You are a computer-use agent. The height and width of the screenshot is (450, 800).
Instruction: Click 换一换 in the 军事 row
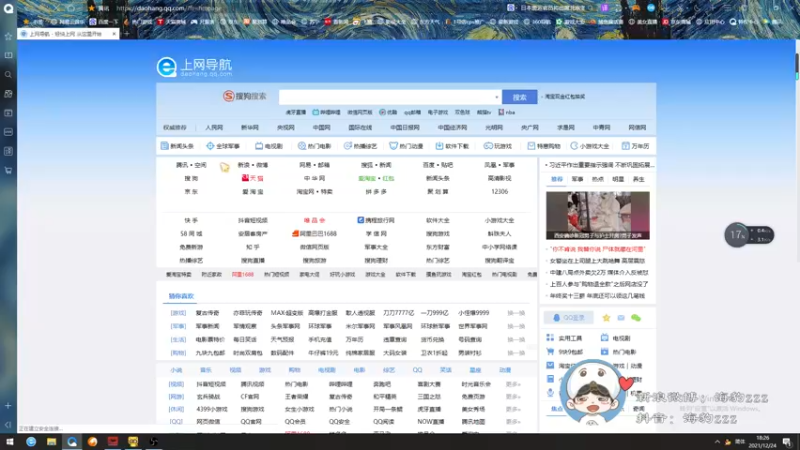pos(516,326)
